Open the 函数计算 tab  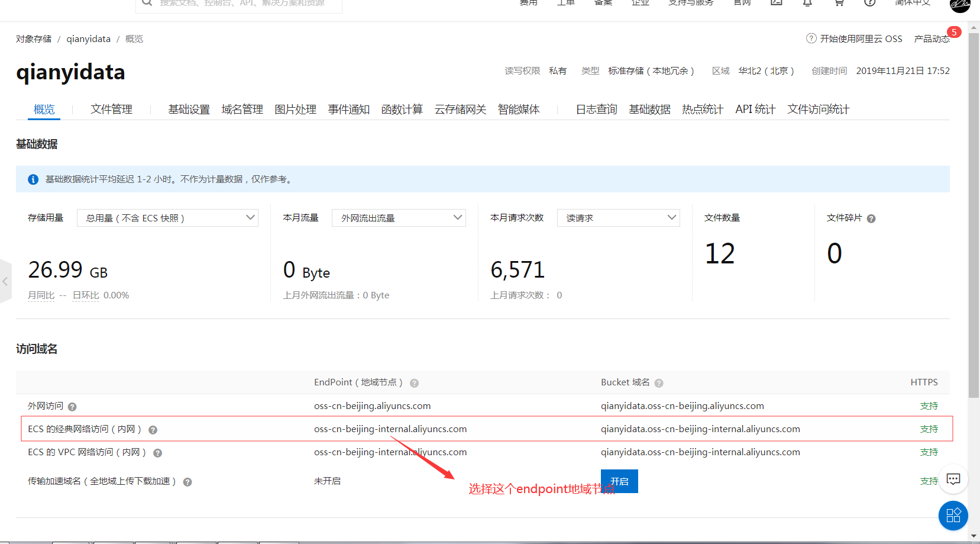click(402, 110)
